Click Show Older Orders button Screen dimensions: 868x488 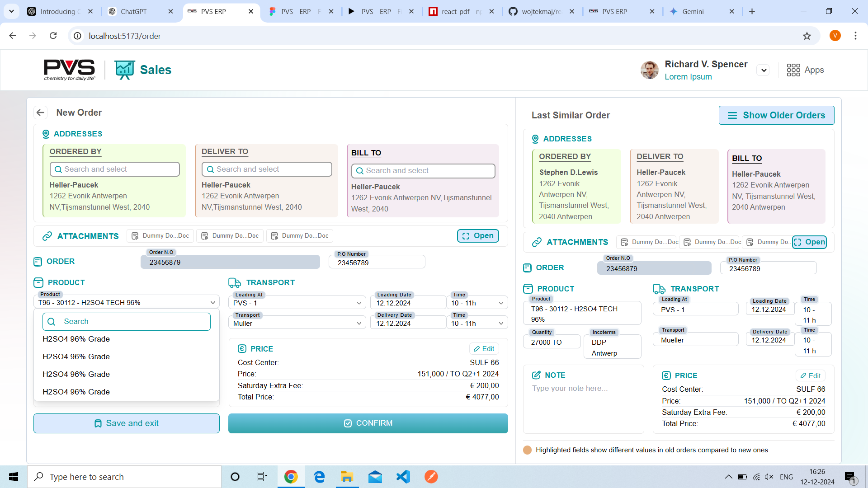776,115
